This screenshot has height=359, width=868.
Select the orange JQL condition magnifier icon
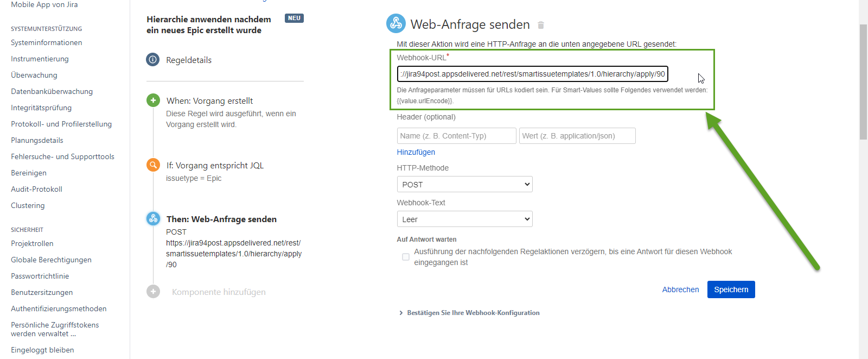click(153, 165)
